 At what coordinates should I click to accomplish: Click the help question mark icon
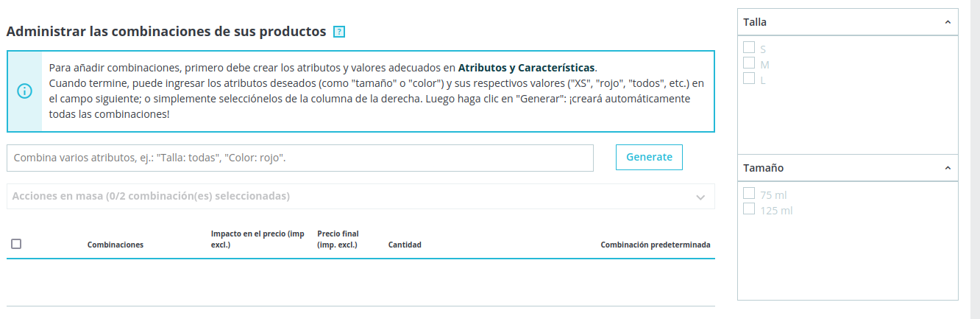point(338,32)
